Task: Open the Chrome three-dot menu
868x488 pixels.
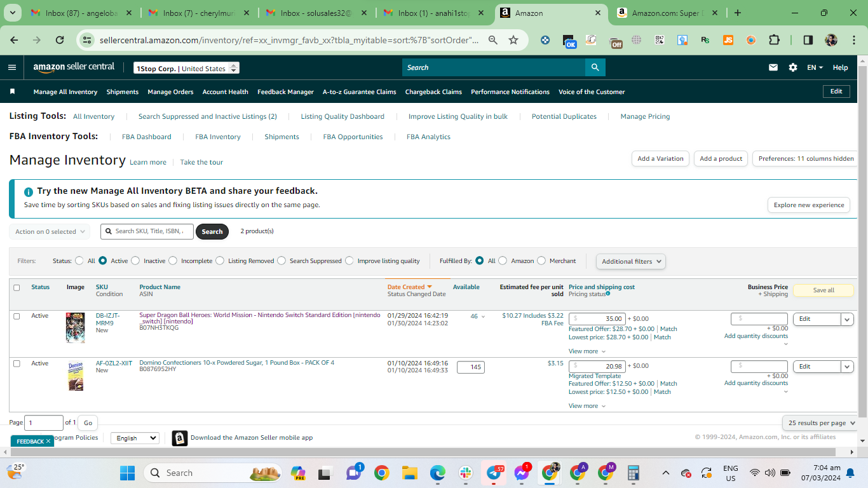Action: (x=853, y=40)
